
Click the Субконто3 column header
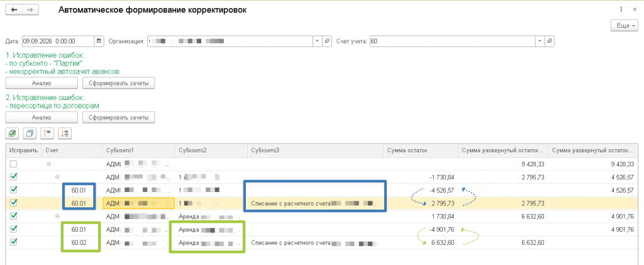coord(316,150)
